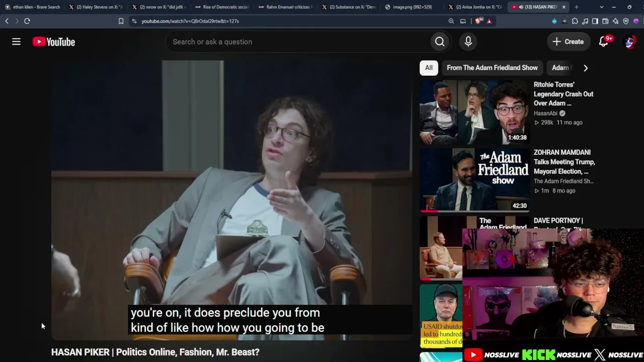
Task: Open ZOHRAN MAMDANI Talks Meeting Trump title
Action: click(x=565, y=162)
